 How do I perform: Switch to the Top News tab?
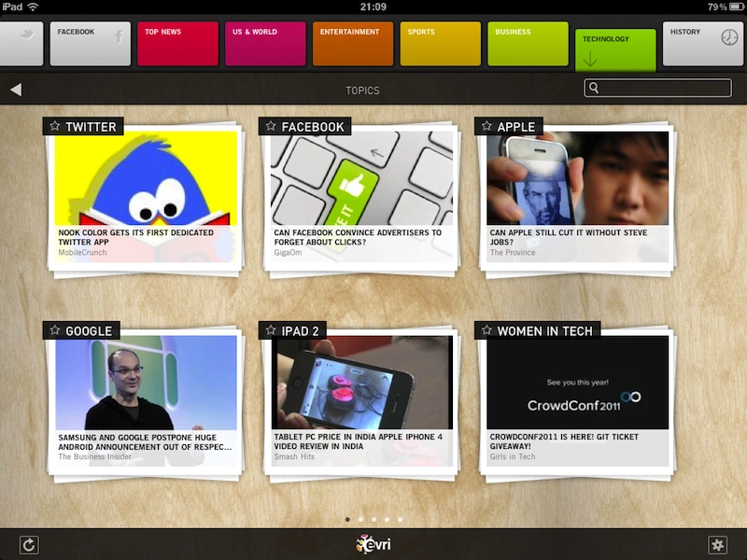pyautogui.click(x=177, y=43)
